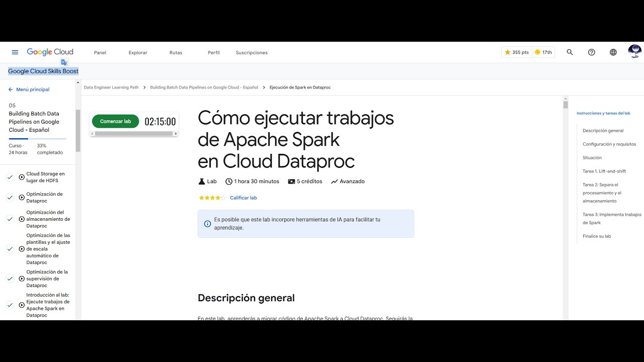Toggle checkmark for Introducción al lab
This screenshot has width=644, height=362.
coord(10,305)
